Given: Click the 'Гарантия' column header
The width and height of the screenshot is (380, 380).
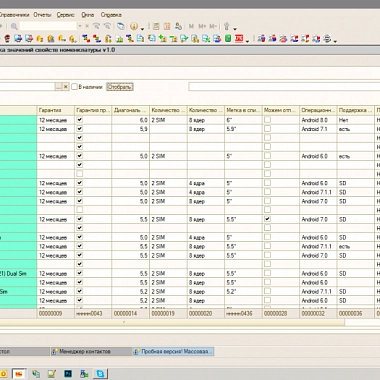Looking at the screenshot, I should 56,110.
